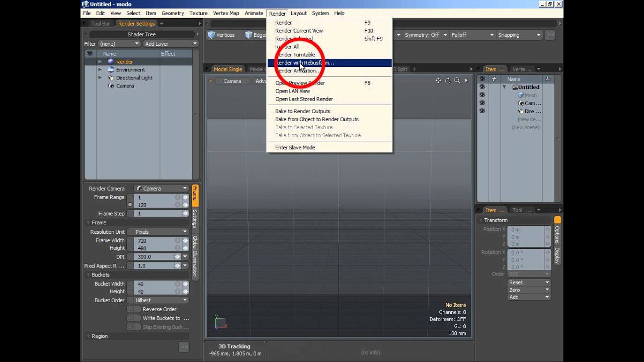Open the Geometry menu
Screen dimensions: 644x362
pos(173,13)
